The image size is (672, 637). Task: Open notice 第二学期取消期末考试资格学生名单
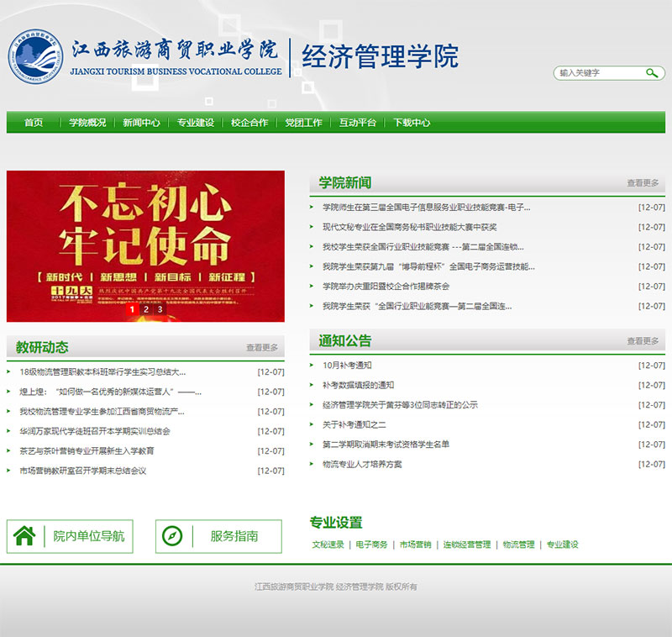(x=386, y=444)
